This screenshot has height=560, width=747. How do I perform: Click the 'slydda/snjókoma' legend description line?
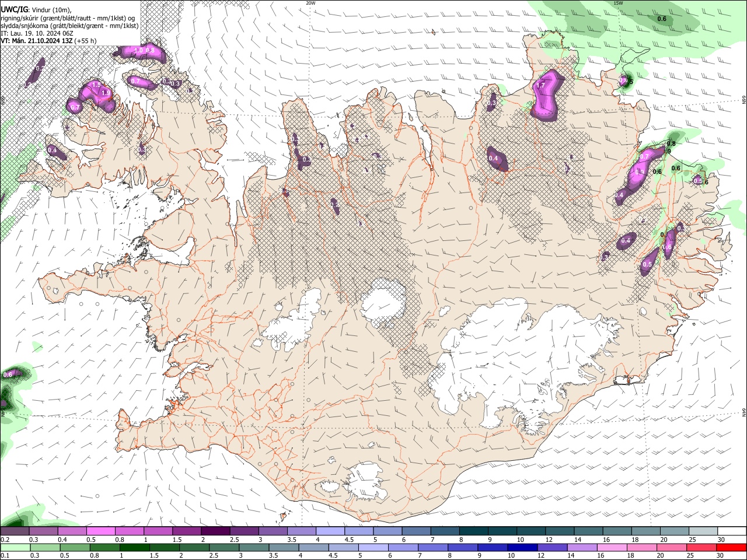69,26
